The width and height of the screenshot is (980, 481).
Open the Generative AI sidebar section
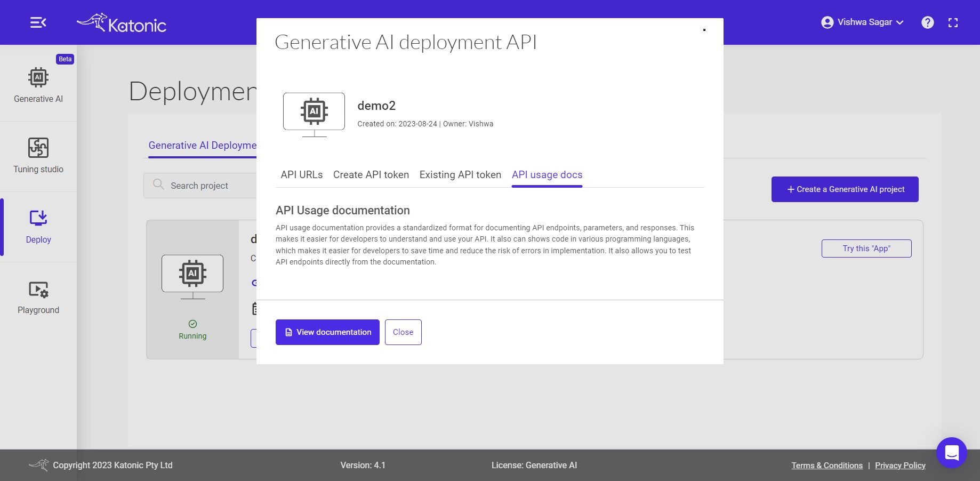(x=38, y=85)
